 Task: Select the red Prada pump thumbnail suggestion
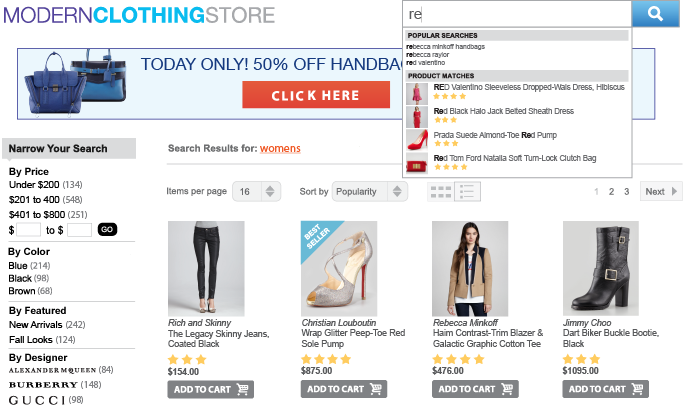point(417,140)
